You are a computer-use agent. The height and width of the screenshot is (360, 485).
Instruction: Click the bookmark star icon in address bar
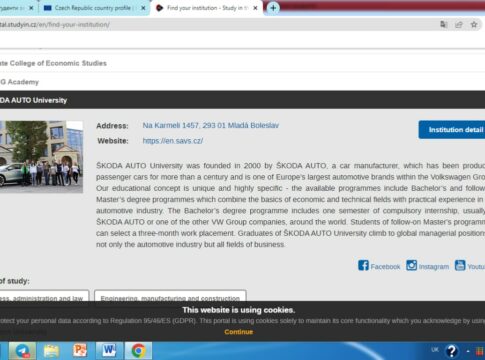pyautogui.click(x=474, y=25)
